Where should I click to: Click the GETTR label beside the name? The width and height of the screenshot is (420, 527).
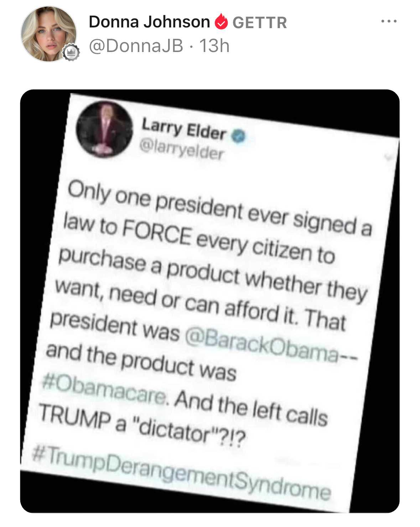(259, 22)
